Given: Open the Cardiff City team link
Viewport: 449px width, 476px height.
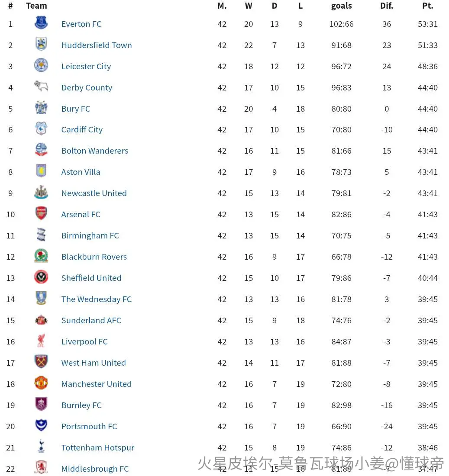Looking at the screenshot, I should click(x=82, y=130).
